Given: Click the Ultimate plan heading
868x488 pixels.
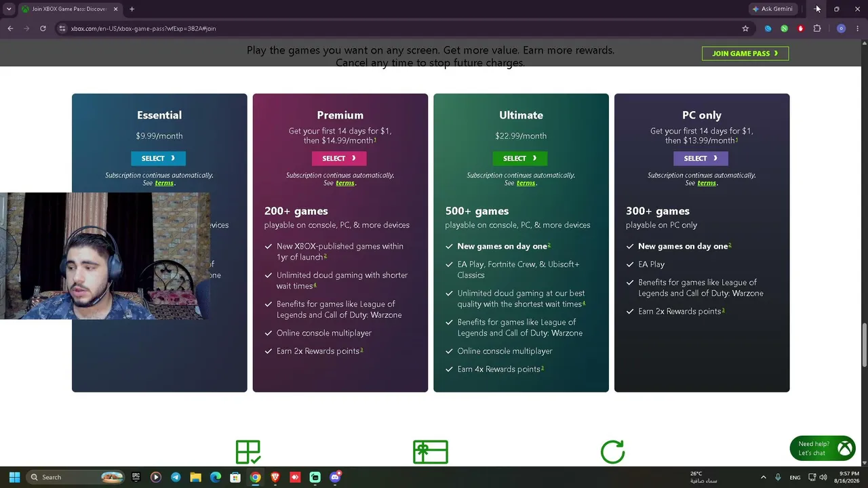Looking at the screenshot, I should (x=521, y=115).
